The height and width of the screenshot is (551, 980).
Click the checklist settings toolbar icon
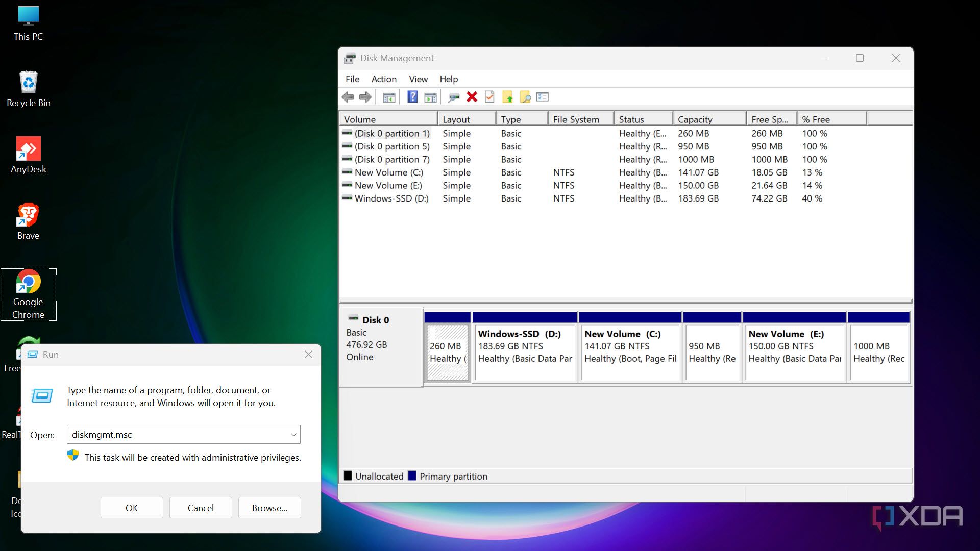pos(543,97)
